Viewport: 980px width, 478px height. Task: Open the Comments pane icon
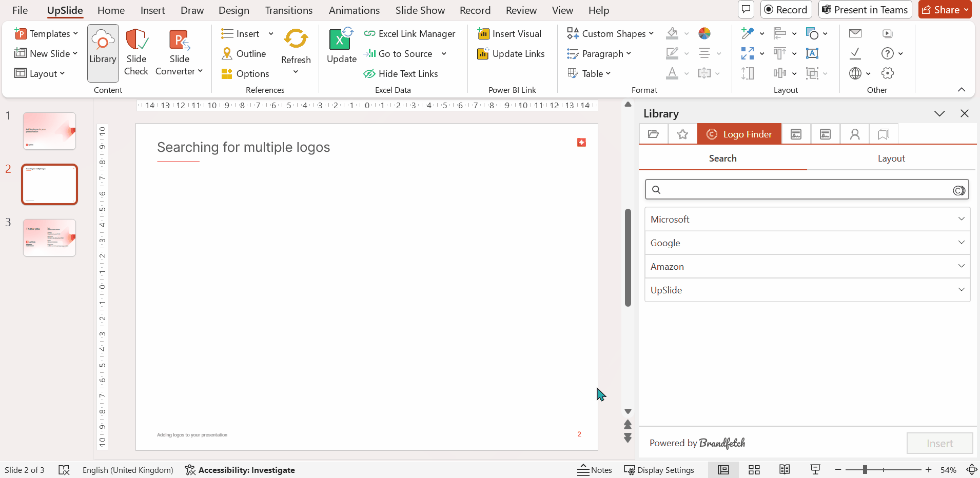pyautogui.click(x=746, y=9)
